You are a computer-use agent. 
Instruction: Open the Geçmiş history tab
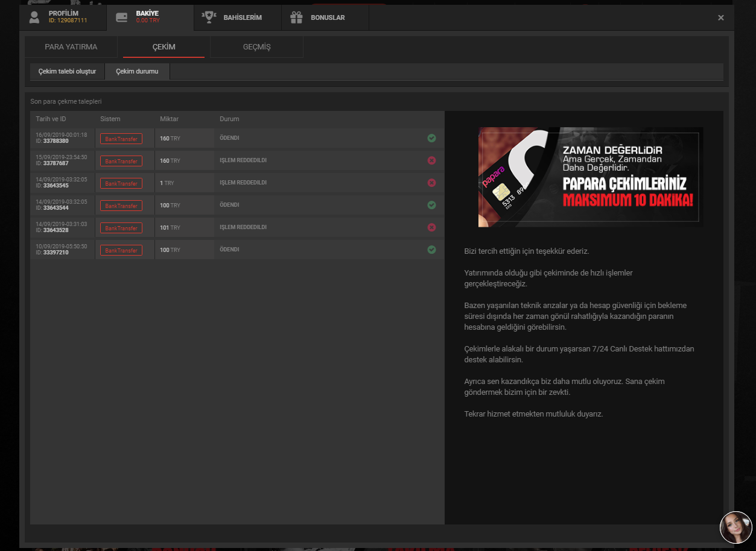point(256,47)
